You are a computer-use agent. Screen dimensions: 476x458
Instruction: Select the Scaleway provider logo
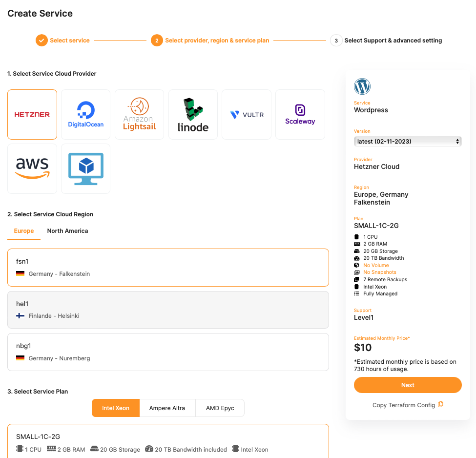pyautogui.click(x=300, y=115)
